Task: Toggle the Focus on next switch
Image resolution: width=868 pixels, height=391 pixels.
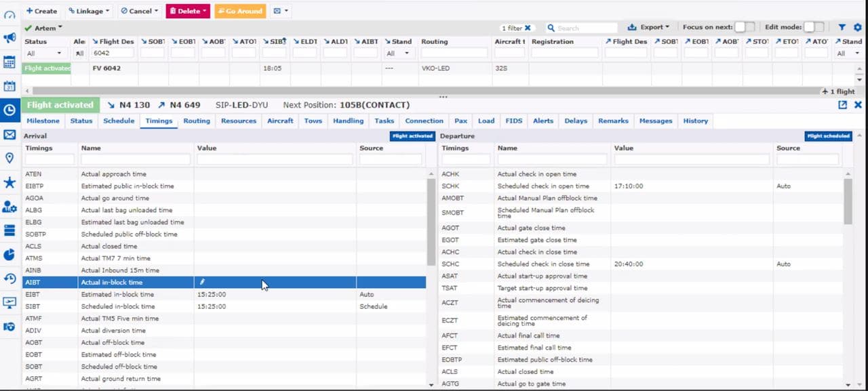Action: pos(745,27)
